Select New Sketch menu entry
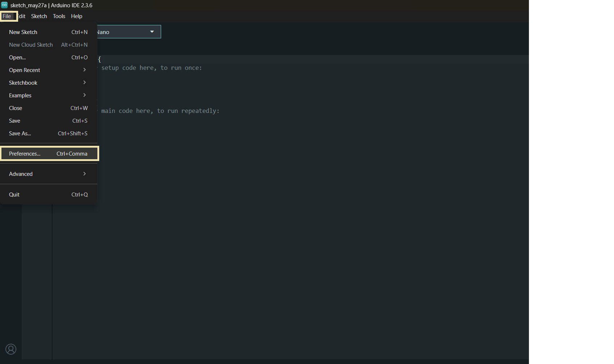The height and width of the screenshot is (364, 614). coord(48,32)
